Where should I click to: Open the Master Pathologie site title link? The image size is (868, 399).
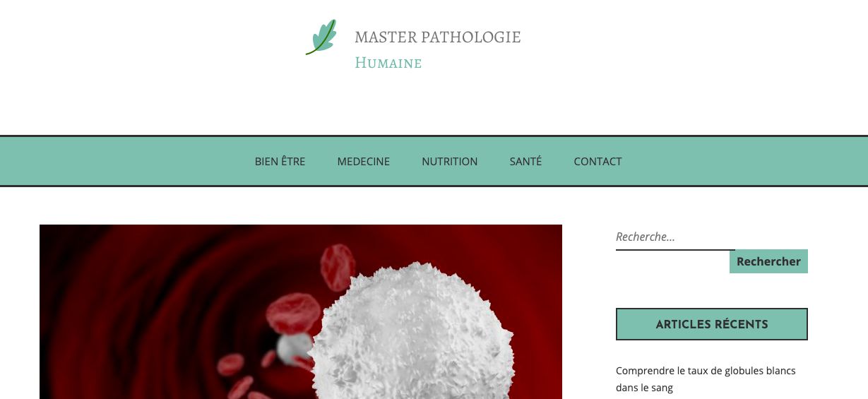(x=437, y=37)
